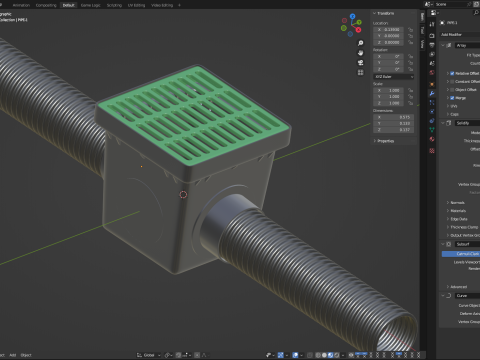This screenshot has width=480, height=360.
Task: Select Material Preview viewport shading mode
Action: [x=330, y=355]
